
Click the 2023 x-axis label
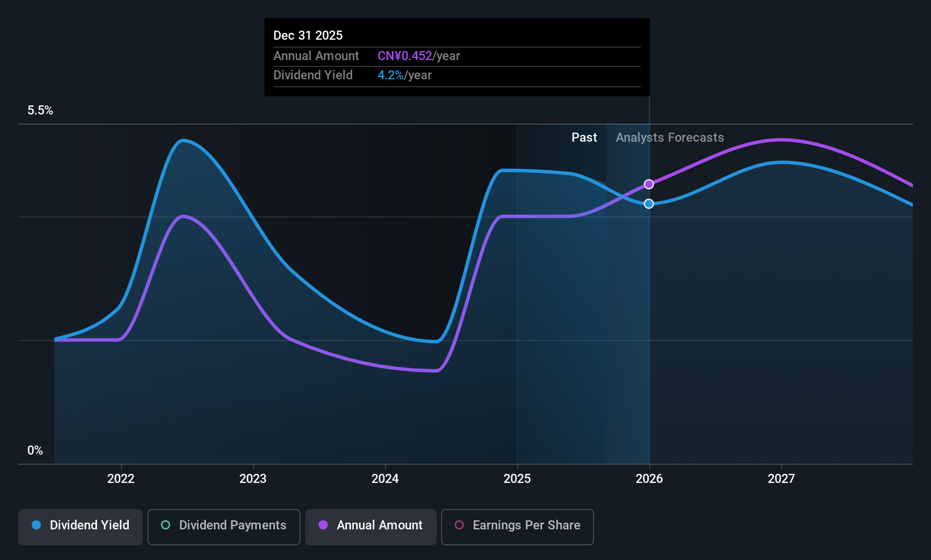[x=253, y=479]
